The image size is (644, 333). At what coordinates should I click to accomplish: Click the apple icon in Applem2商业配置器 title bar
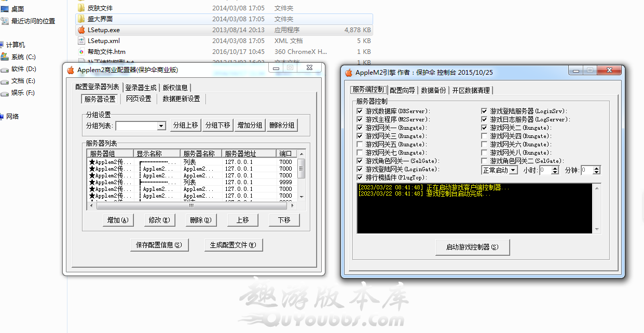tap(71, 70)
